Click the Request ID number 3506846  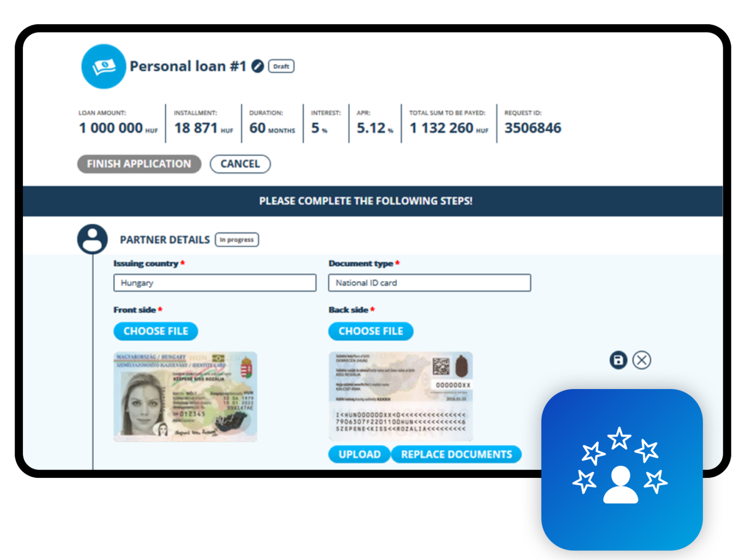[x=532, y=128]
